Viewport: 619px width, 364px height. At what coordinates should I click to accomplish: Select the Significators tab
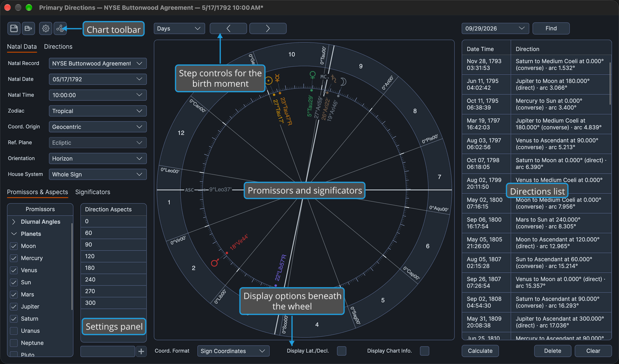93,192
